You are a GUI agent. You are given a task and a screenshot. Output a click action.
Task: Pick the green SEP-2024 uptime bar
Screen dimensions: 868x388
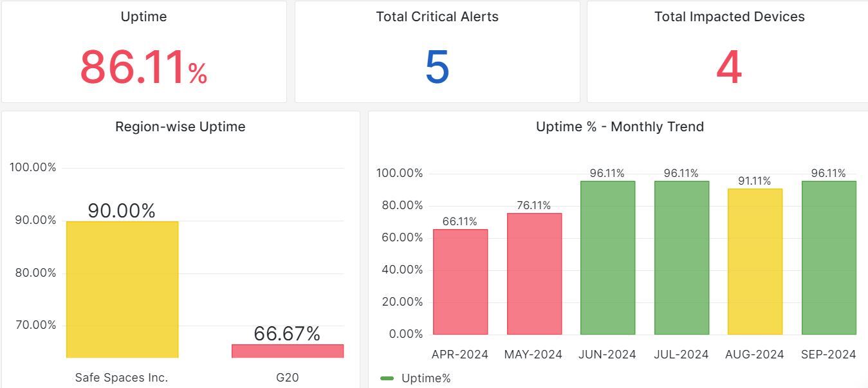pyautogui.click(x=829, y=257)
